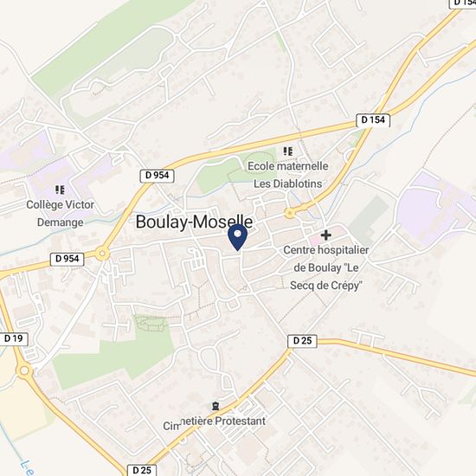Click the roundabout on D 954 west

[x=102, y=254]
